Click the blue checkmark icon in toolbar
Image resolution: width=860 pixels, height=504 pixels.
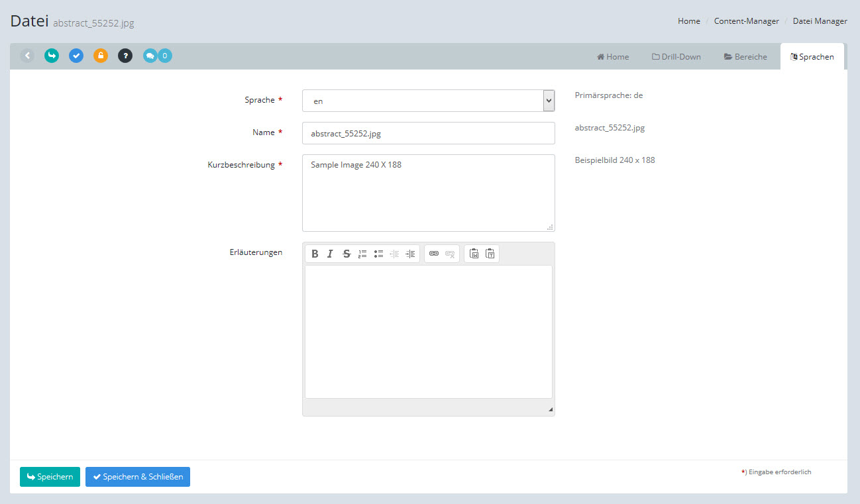click(x=76, y=56)
